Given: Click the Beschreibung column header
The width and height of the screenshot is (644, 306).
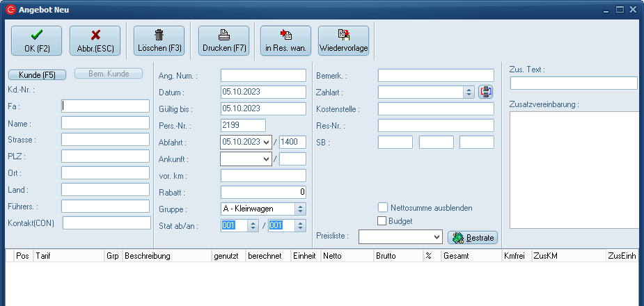Looking at the screenshot, I should tap(167, 256).
